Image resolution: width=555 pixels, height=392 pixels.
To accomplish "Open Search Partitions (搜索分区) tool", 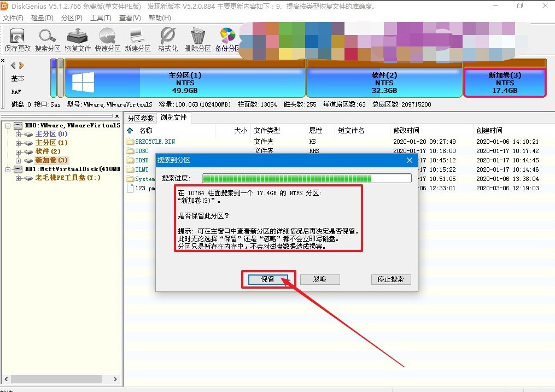I will [x=48, y=39].
